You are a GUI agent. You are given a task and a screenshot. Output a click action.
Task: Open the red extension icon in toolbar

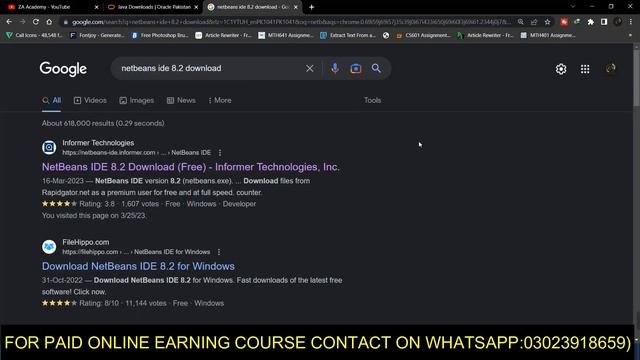pos(564,22)
